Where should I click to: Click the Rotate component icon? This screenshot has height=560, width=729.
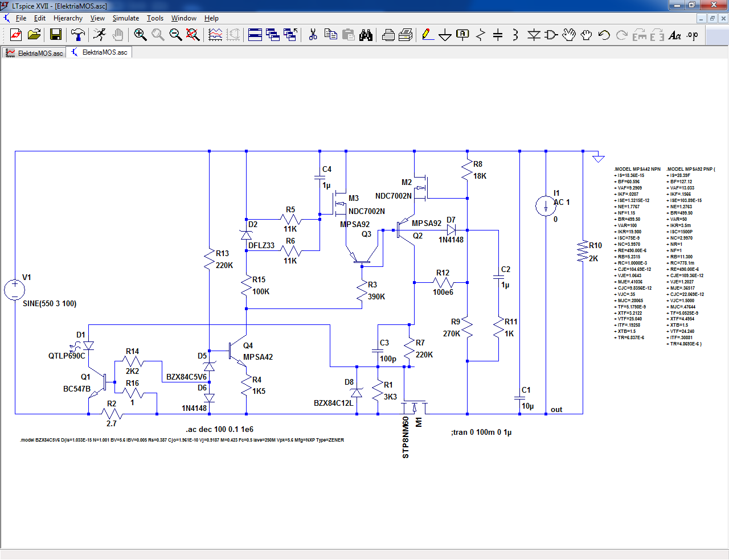640,35
